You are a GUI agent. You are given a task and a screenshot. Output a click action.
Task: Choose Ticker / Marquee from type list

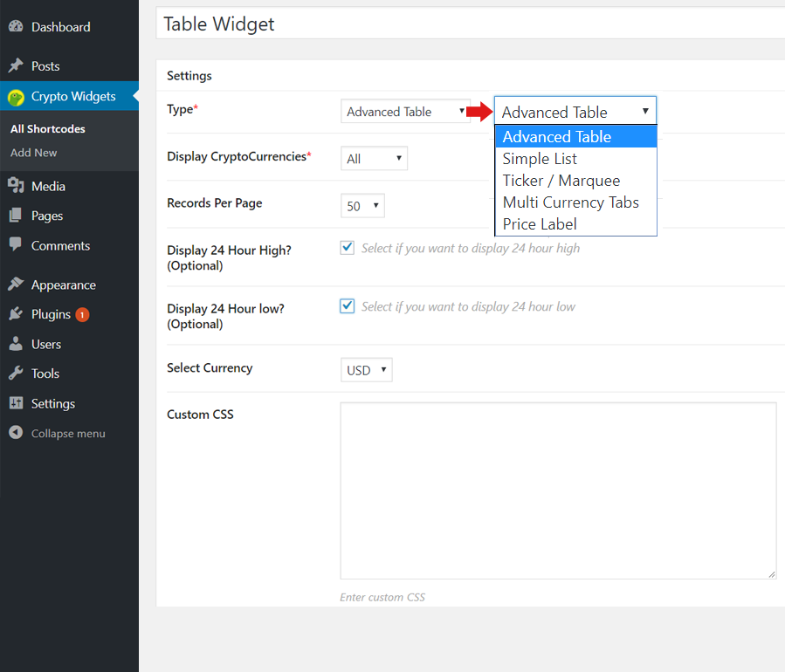(x=561, y=181)
